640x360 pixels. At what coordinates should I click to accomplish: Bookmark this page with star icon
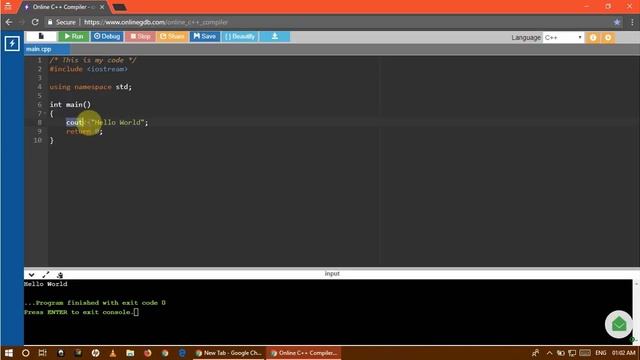click(x=617, y=22)
